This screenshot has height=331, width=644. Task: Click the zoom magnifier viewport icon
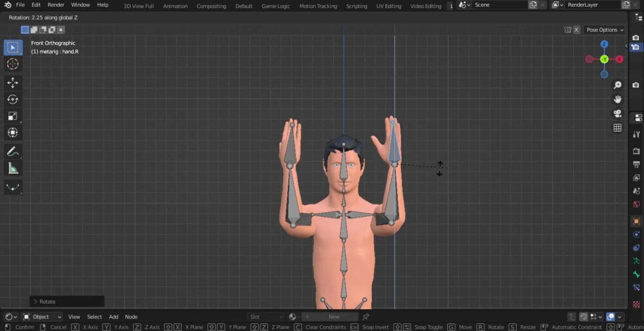click(x=617, y=85)
